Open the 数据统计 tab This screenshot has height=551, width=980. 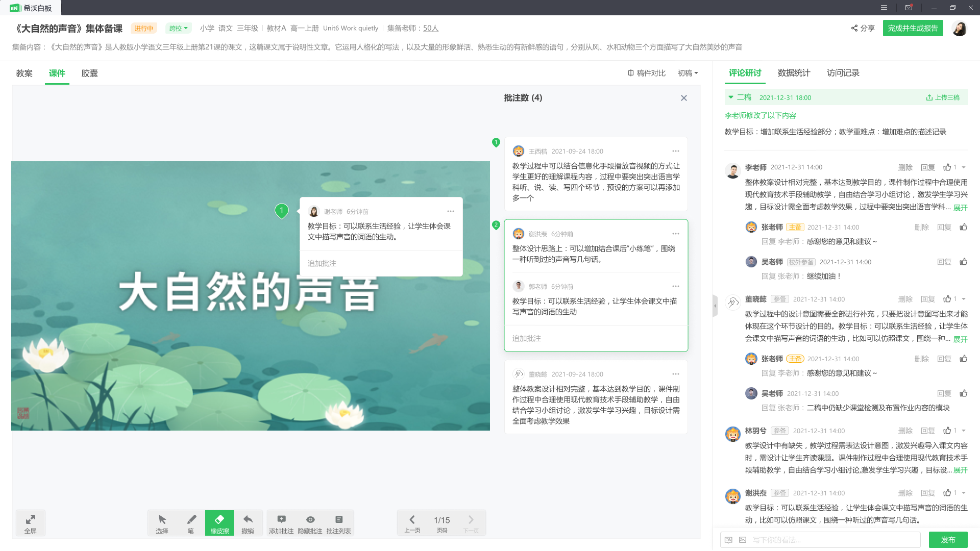(x=794, y=73)
